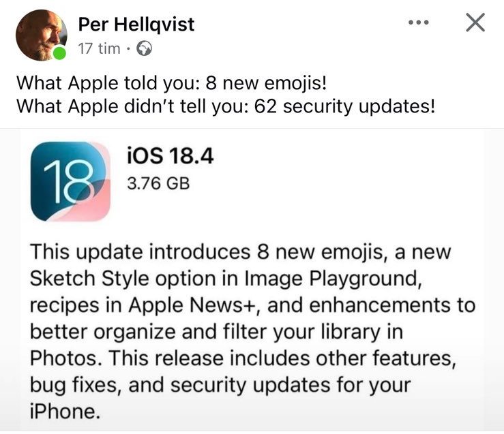This screenshot has width=504, height=434.
Task: Click "bug fixes" in the update notes
Action: coord(73,384)
